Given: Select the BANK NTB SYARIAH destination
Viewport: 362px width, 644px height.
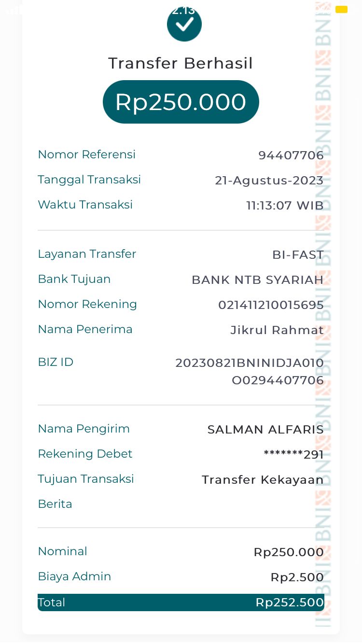Looking at the screenshot, I should pos(257,280).
